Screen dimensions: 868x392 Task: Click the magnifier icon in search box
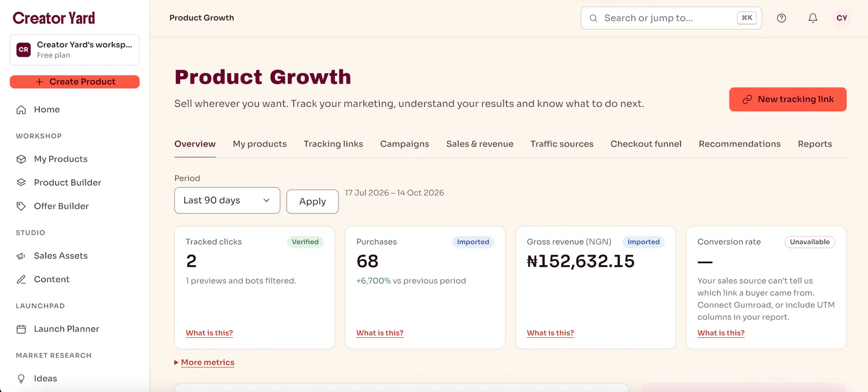(x=593, y=18)
